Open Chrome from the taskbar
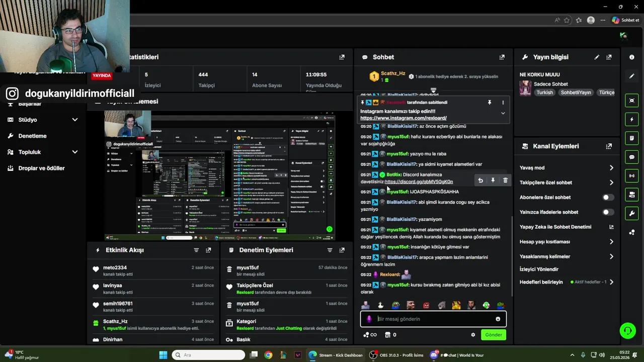644x362 pixels. (268, 355)
